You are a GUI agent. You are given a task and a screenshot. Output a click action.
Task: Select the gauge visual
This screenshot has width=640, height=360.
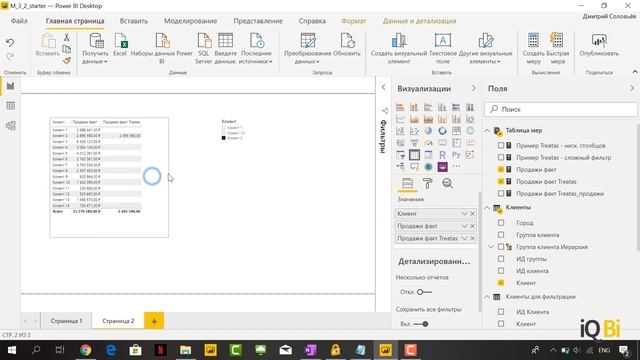(428, 143)
